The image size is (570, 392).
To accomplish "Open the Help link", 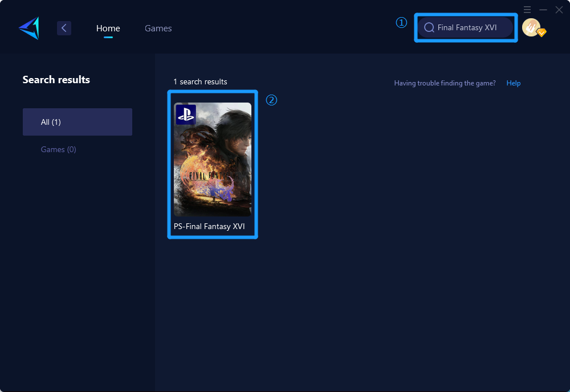I will [514, 83].
